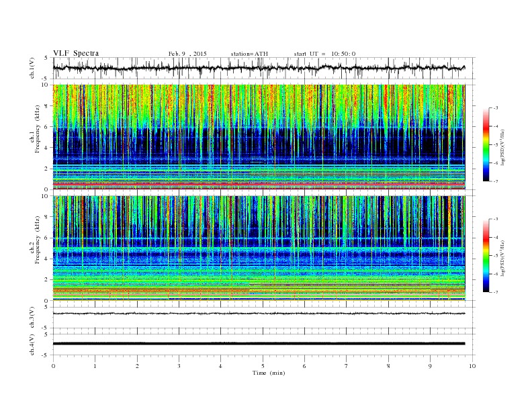Select the date text "Feb. 9, 2015"
The width and height of the screenshot is (532, 411).
click(187, 54)
